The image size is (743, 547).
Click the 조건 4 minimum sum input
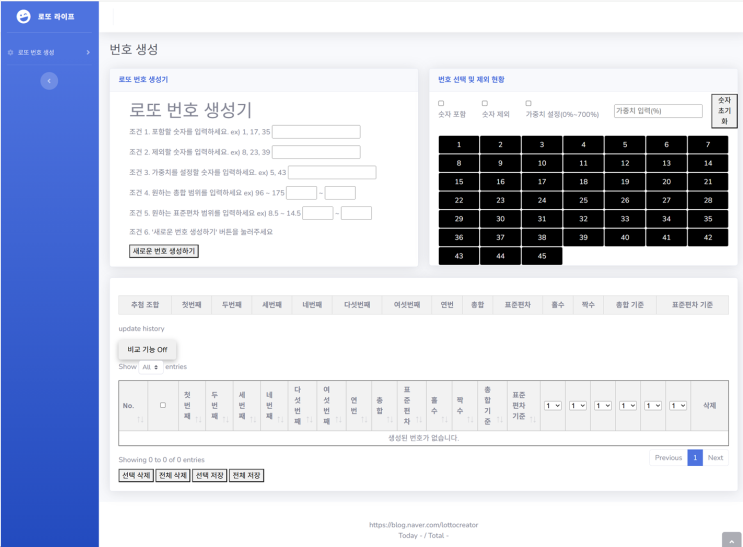pos(301,193)
